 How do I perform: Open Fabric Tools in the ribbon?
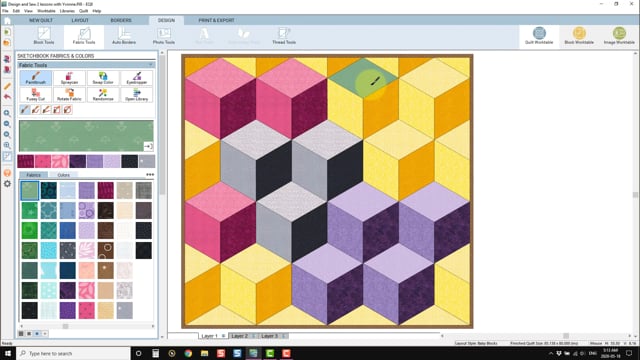[x=84, y=36]
